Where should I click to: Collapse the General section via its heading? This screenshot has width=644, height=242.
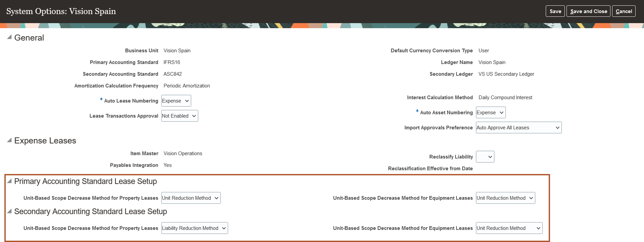29,37
